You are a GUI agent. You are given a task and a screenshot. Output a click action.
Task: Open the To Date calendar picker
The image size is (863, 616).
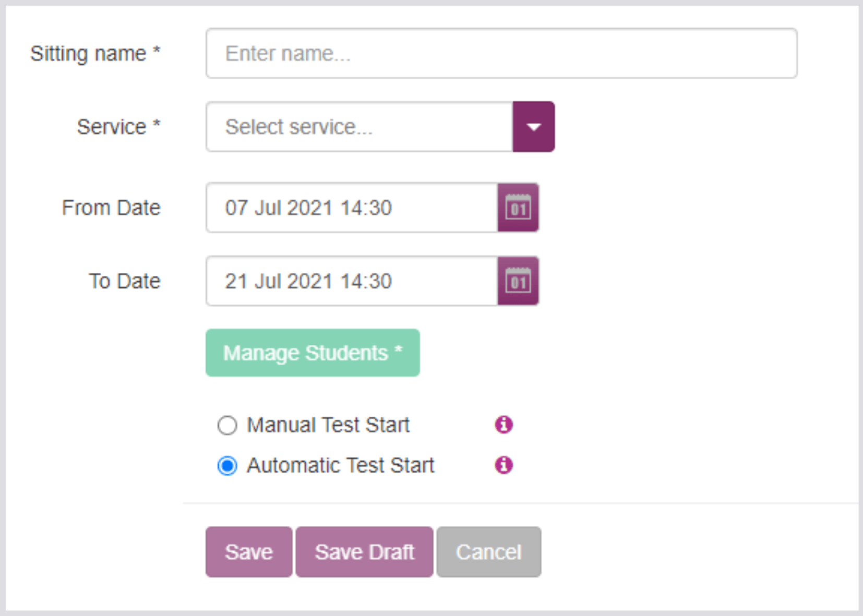click(x=518, y=281)
